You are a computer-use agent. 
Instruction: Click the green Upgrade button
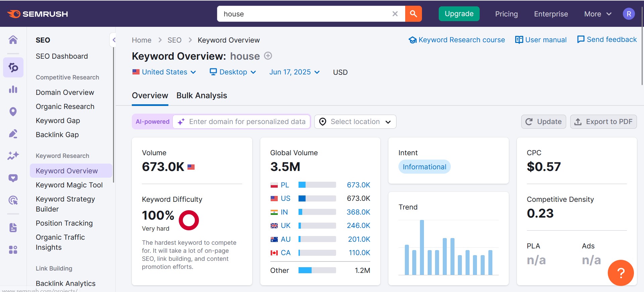(x=459, y=14)
